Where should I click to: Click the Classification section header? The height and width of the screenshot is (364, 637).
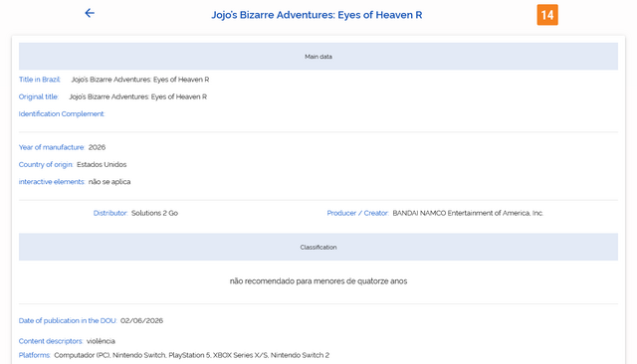click(x=318, y=247)
